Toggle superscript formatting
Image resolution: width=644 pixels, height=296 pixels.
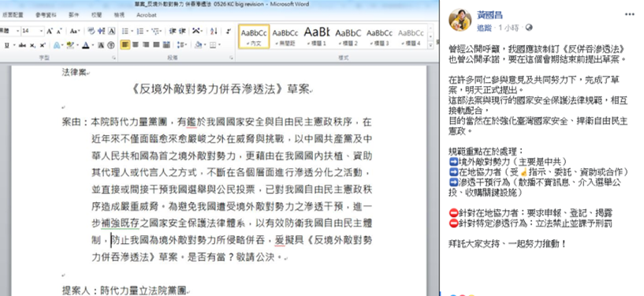point(43,45)
